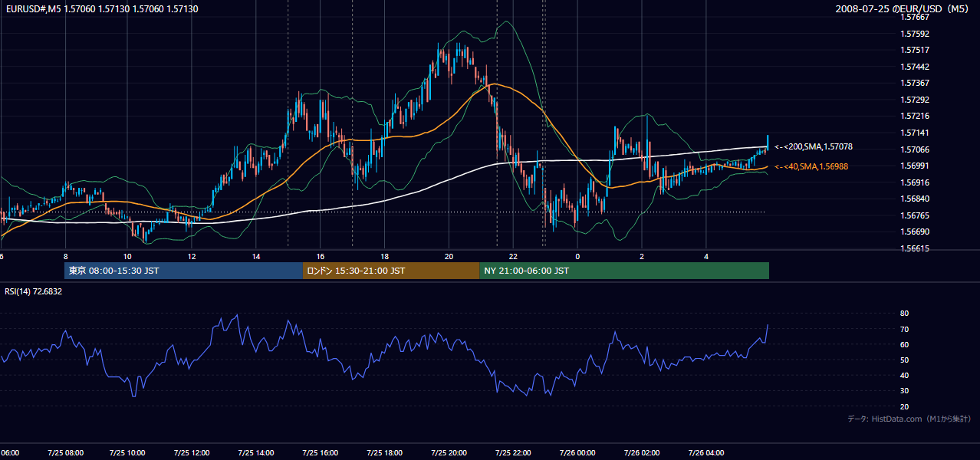This screenshot has width=980, height=460.
Task: Click price level 1.57442 on axis
Action: tap(914, 67)
